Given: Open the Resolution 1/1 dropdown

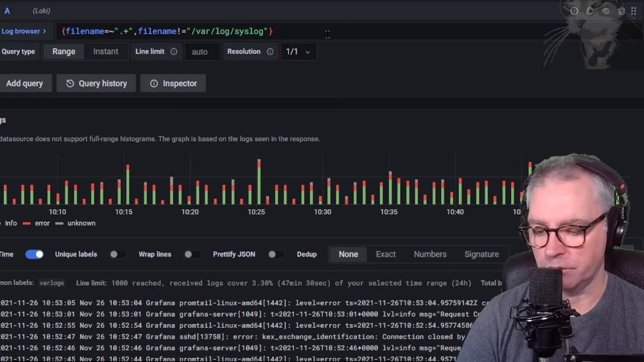Looking at the screenshot, I should (x=298, y=51).
